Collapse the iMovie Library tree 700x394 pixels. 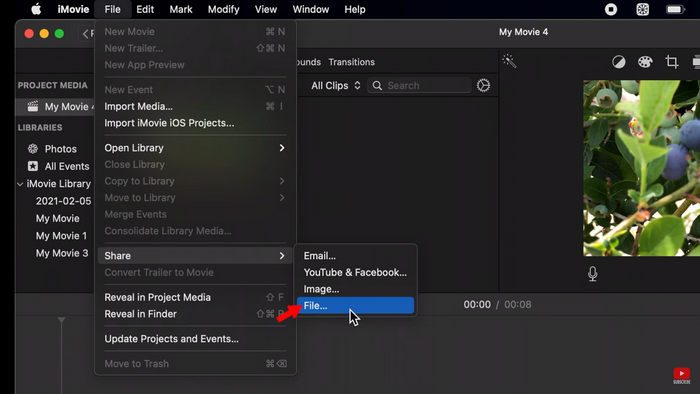click(20, 184)
